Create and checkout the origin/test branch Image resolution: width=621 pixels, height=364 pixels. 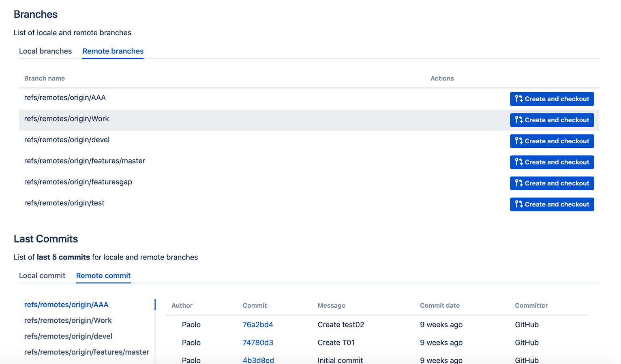tap(552, 204)
